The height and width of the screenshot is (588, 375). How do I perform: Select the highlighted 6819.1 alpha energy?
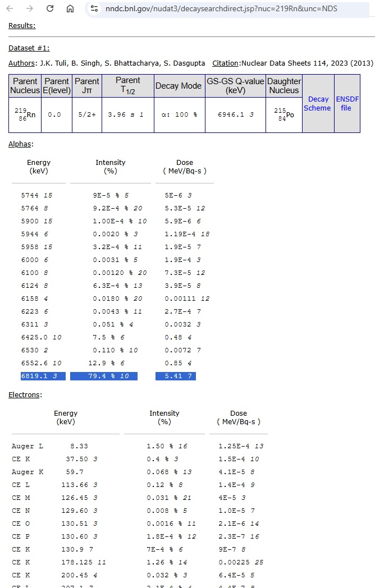(x=43, y=376)
